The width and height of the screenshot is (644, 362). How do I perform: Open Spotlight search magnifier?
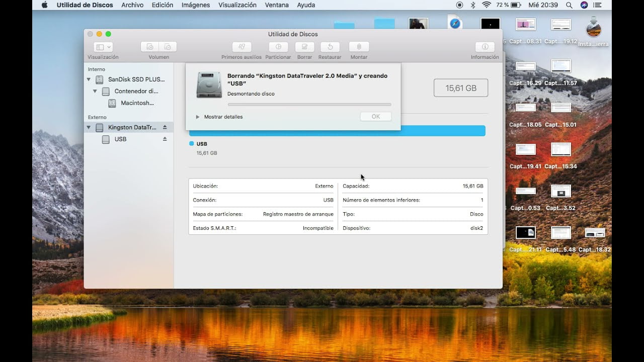[x=569, y=5]
